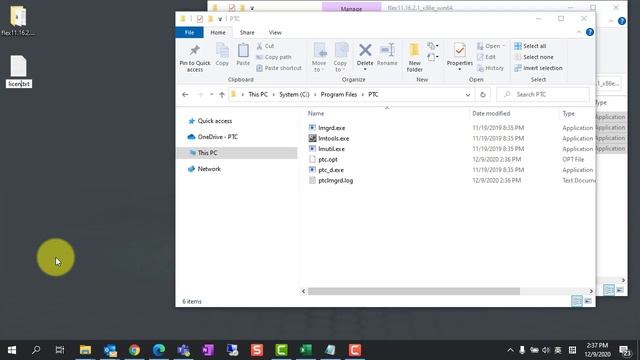Open Excel from the taskbar
The image size is (640, 360).
(306, 350)
